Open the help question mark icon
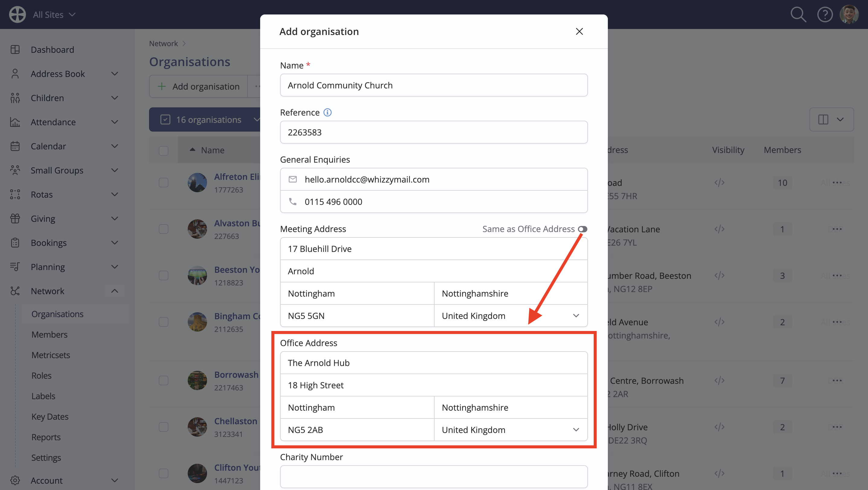This screenshot has width=868, height=490. tap(825, 14)
